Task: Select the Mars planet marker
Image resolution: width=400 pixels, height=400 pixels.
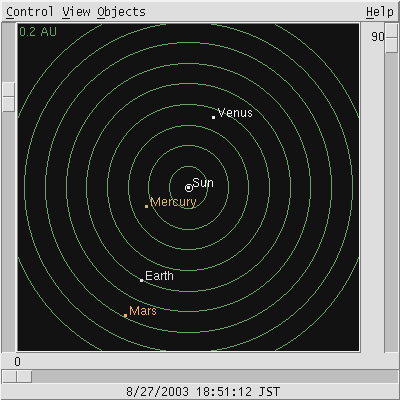Action: [125, 315]
